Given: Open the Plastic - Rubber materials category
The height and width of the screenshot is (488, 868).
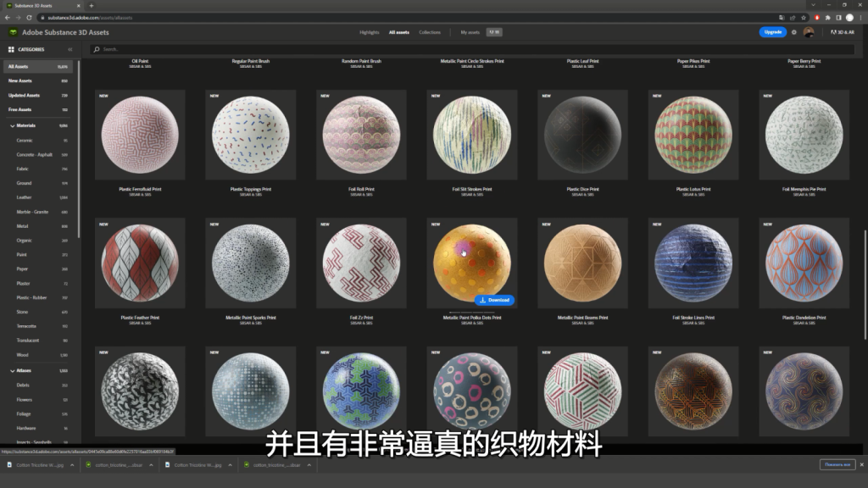Looking at the screenshot, I should 31,297.
